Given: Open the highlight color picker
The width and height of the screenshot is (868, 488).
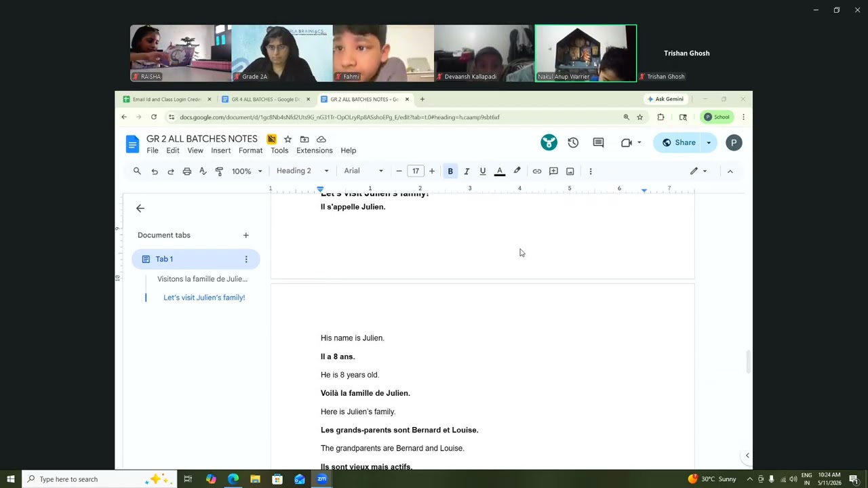Looking at the screenshot, I should (517, 171).
